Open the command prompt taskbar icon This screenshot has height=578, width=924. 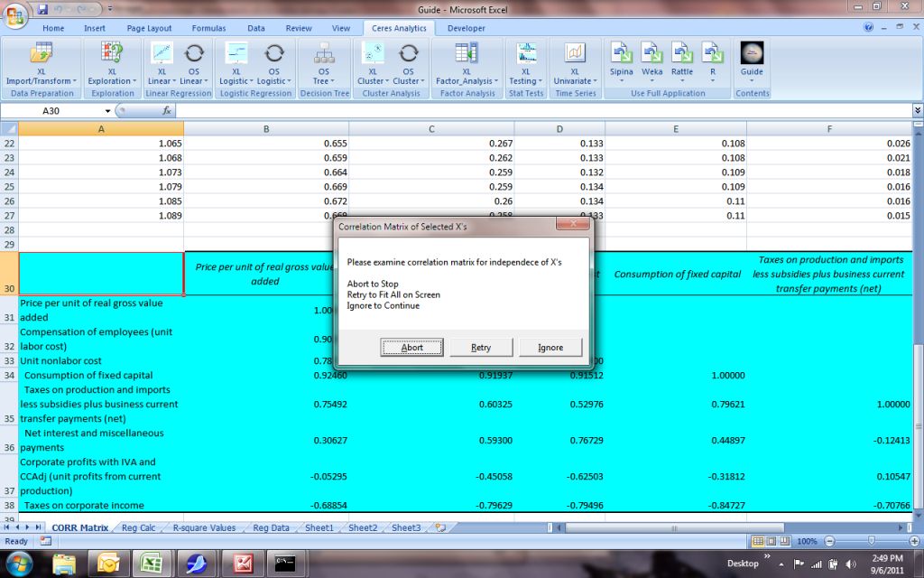click(x=284, y=564)
